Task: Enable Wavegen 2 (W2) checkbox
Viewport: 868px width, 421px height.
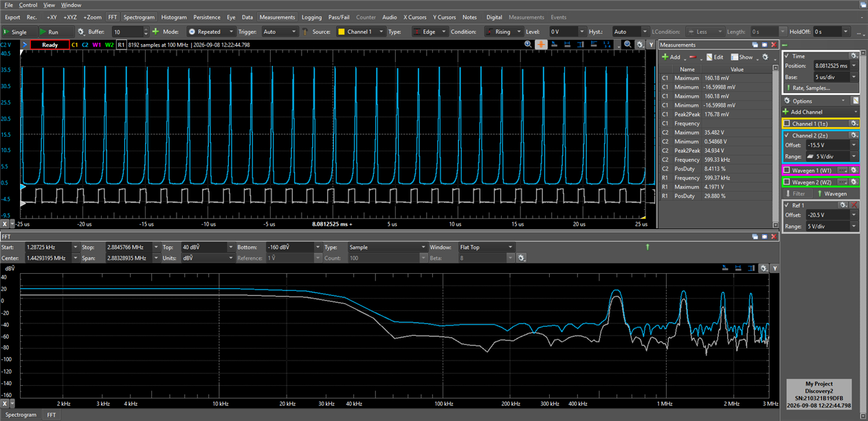Action: (x=787, y=182)
